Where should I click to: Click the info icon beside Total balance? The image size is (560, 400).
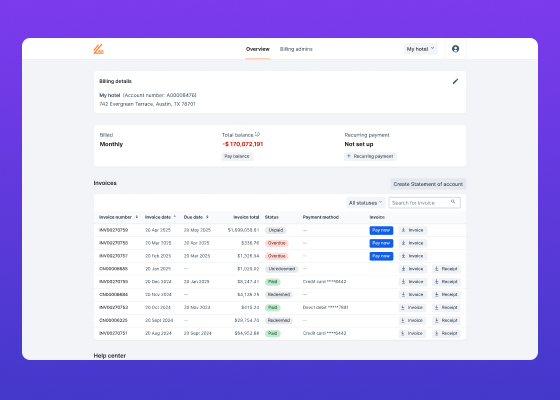point(258,134)
